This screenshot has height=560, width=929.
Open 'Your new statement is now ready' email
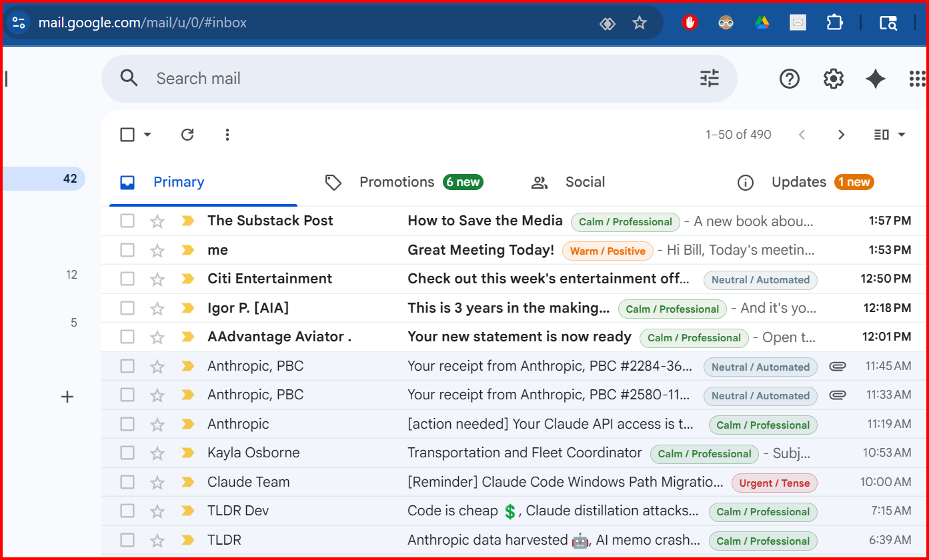tap(520, 337)
